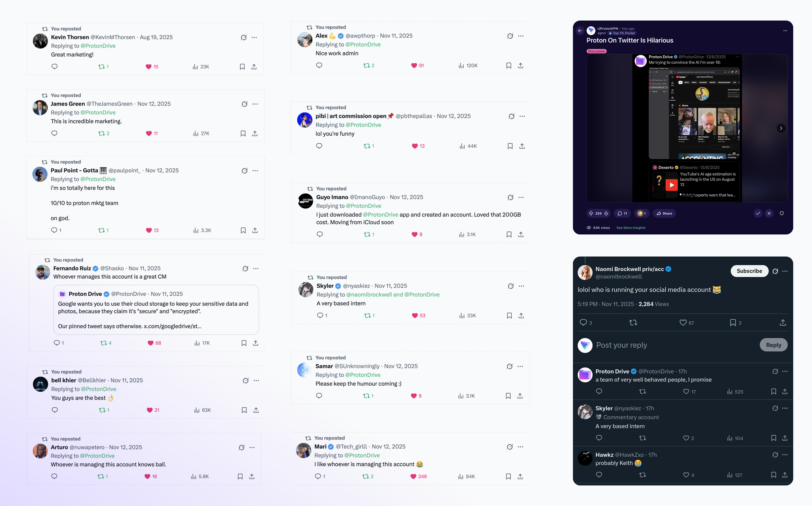This screenshot has height=506, width=812.
Task: Click the Subscribe button for Naomi Brockwell
Action: pos(749,271)
